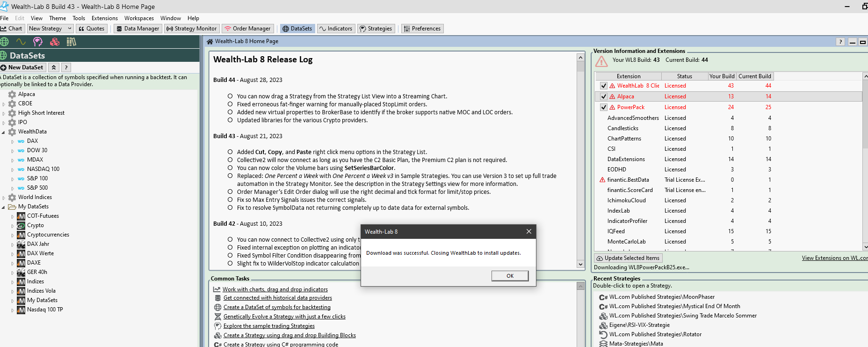Expand the IPO node
The height and width of the screenshot is (347, 868).
pos(4,123)
